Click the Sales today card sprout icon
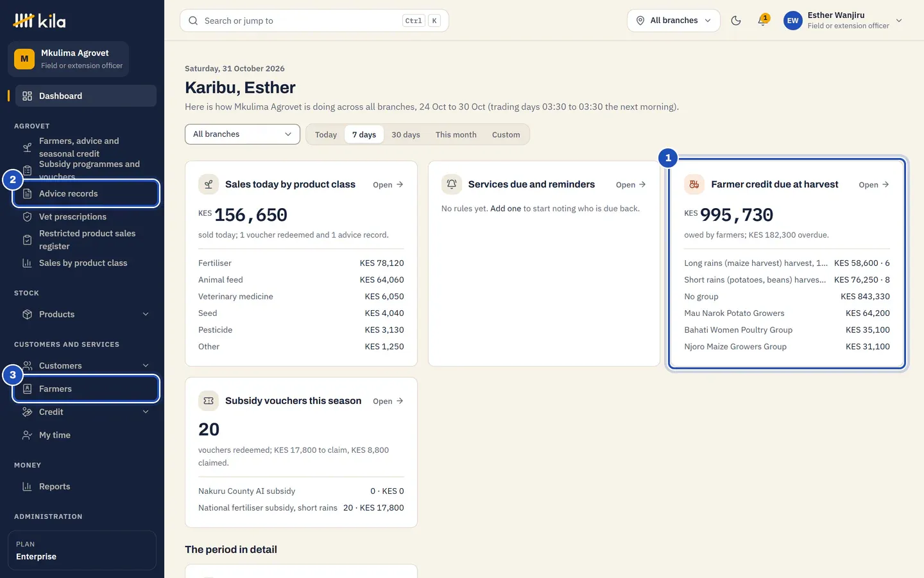This screenshot has width=924, height=578. 209,184
